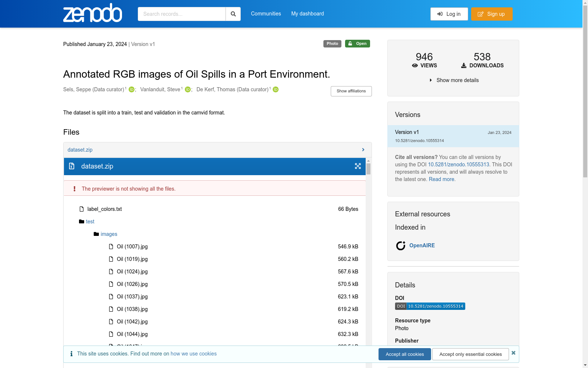Click the label_colors.txt file name
588x368 pixels.
tap(105, 209)
